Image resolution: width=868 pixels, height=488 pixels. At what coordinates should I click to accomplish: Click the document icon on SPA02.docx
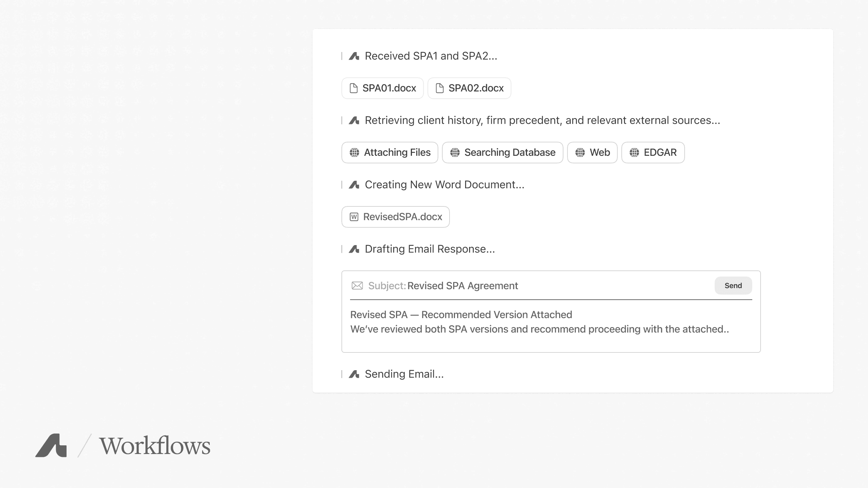pyautogui.click(x=439, y=88)
